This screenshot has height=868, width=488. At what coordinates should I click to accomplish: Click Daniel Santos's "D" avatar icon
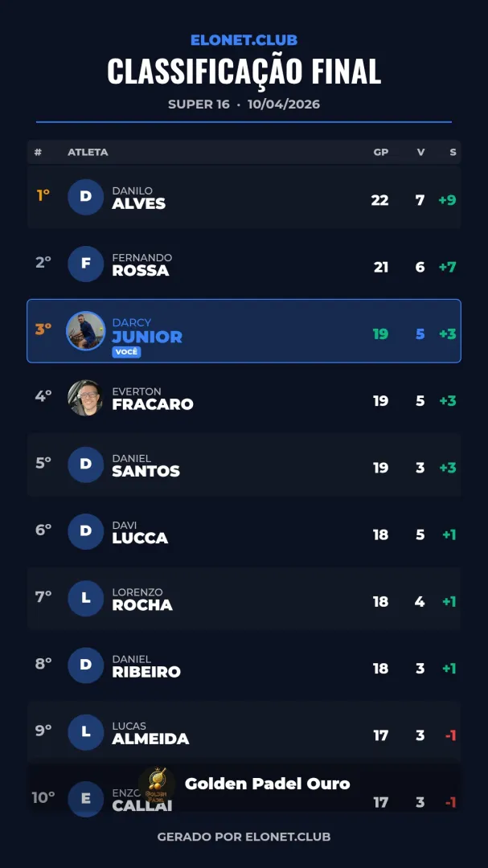pos(85,465)
